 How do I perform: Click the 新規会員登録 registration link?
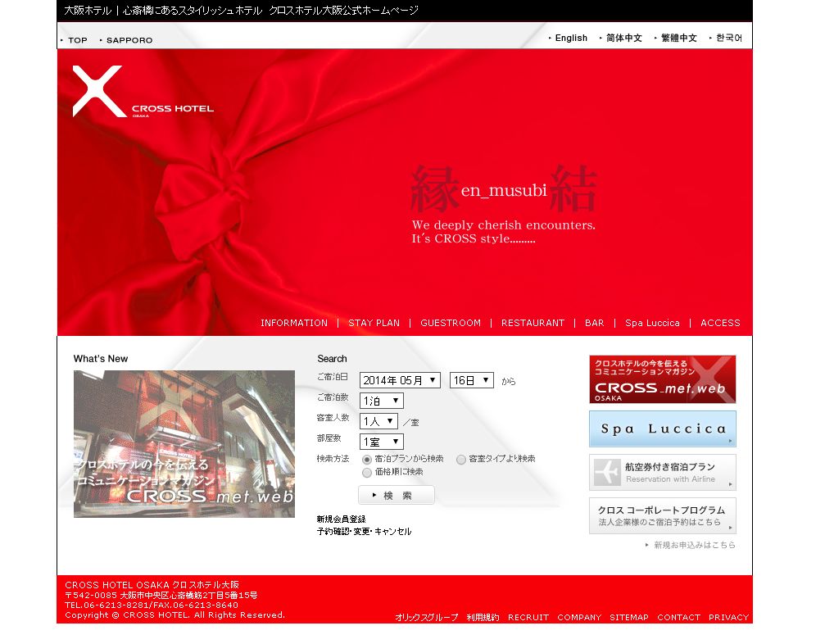pos(341,519)
